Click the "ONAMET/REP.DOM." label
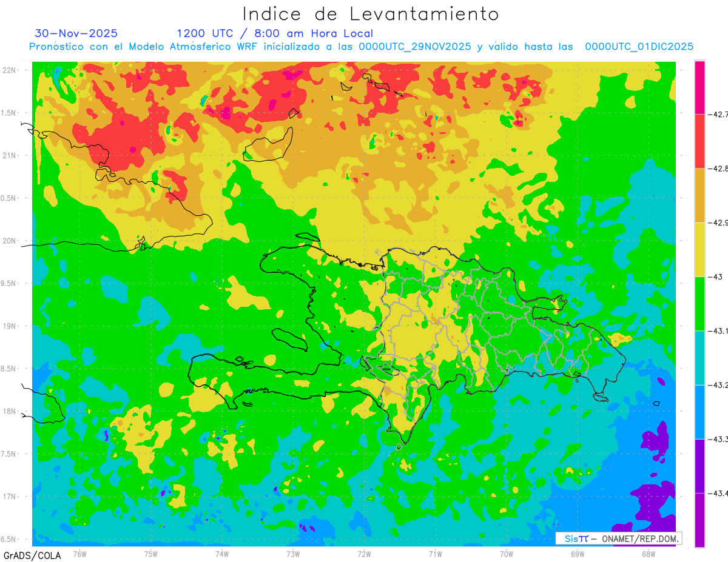Screen dimensions: 728x562 640,538
